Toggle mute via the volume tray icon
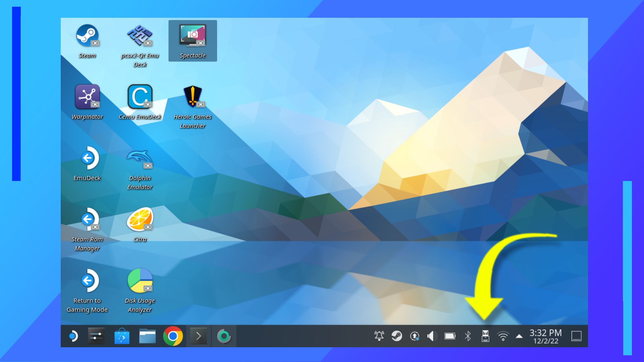The width and height of the screenshot is (644, 362). coord(431,336)
